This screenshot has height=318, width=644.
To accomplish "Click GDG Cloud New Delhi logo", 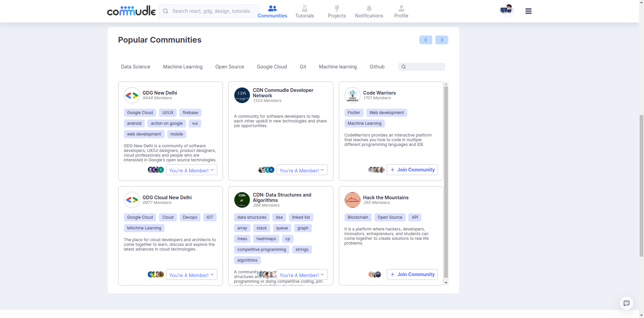I will click(132, 200).
